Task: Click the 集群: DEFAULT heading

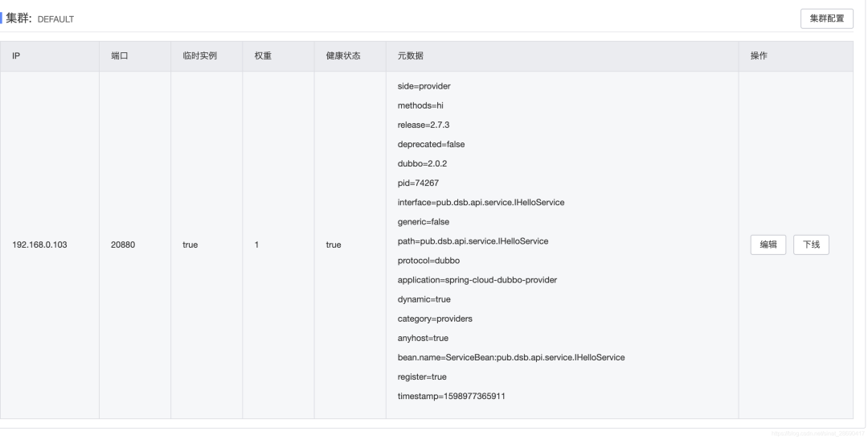Action: (40, 19)
